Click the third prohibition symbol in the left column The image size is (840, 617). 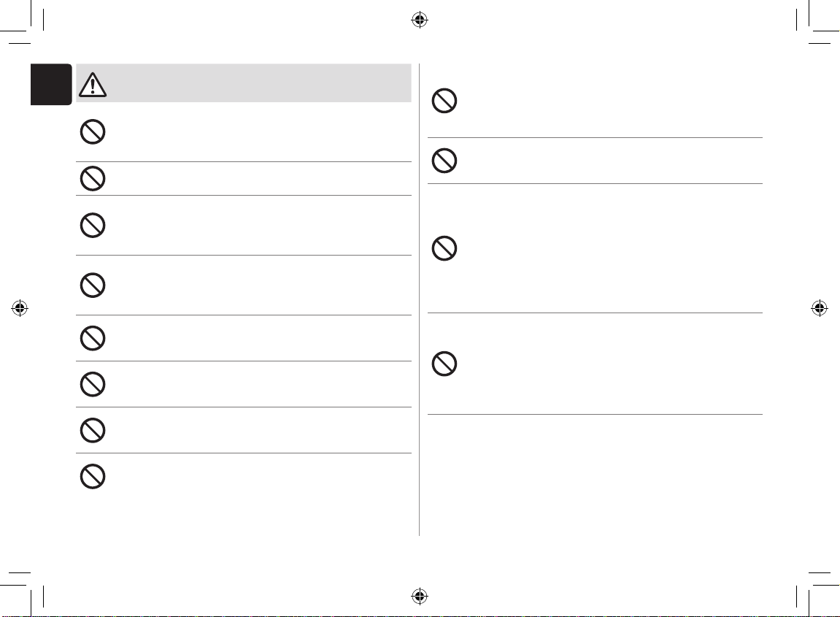92,225
